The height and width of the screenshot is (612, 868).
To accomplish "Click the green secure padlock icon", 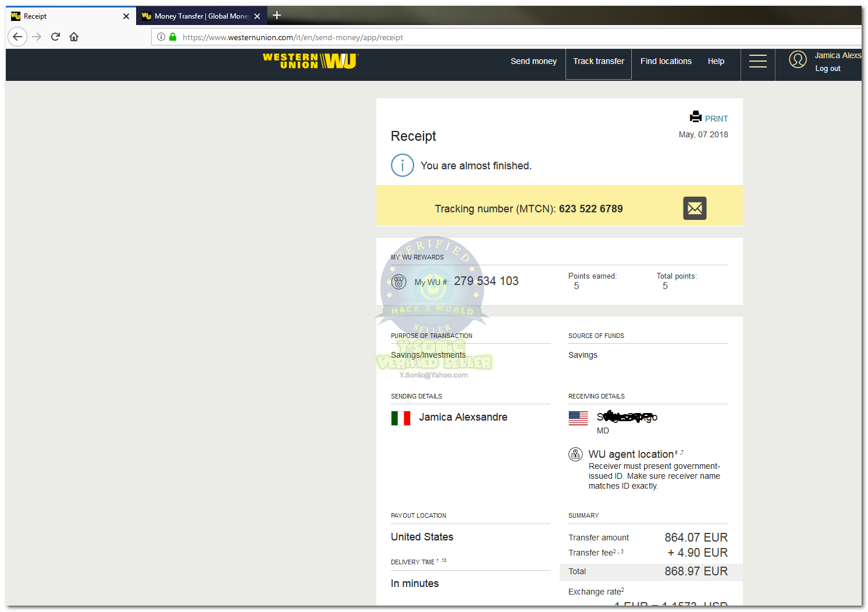I will tap(173, 37).
